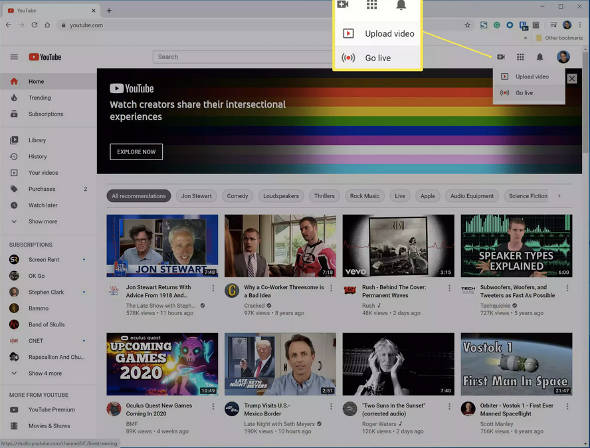Select the Apple chip
Screen dimensions: 590x448
click(427, 196)
